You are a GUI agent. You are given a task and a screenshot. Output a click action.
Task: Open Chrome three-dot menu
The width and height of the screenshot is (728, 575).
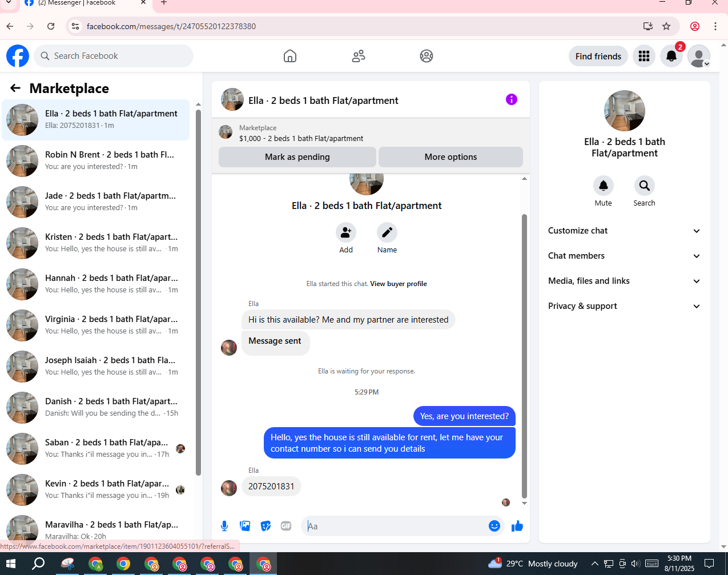point(715,26)
